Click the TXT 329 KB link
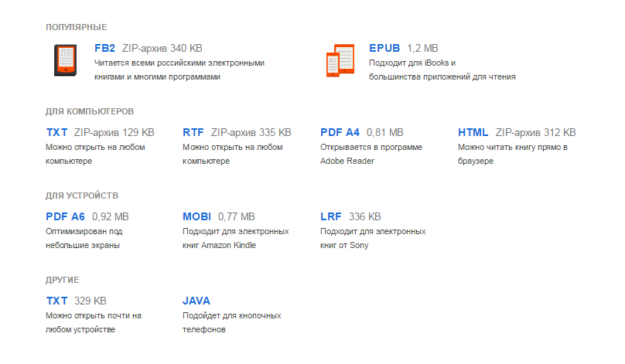Screen dimensions: 625x364 pos(57,301)
